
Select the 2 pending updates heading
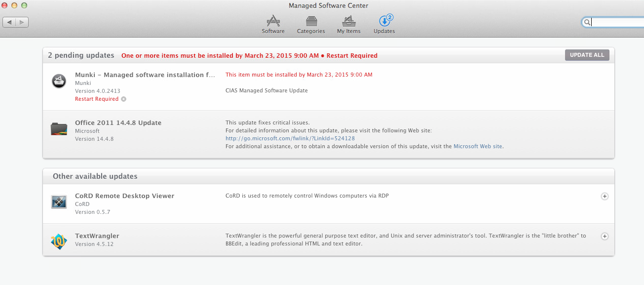coord(81,55)
